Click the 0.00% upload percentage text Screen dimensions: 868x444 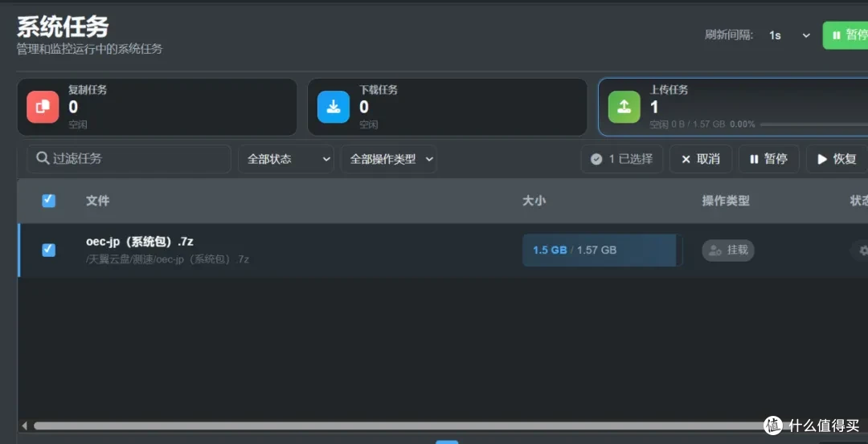(x=743, y=124)
